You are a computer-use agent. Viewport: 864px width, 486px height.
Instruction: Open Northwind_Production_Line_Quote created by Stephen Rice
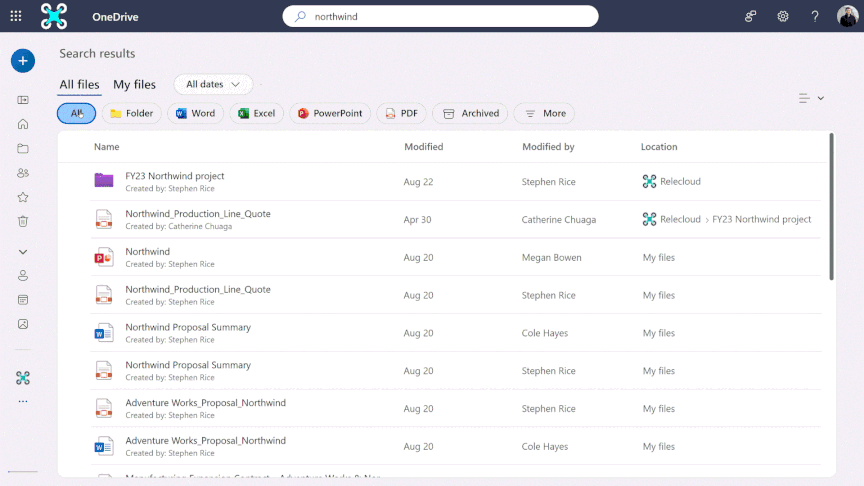point(198,289)
